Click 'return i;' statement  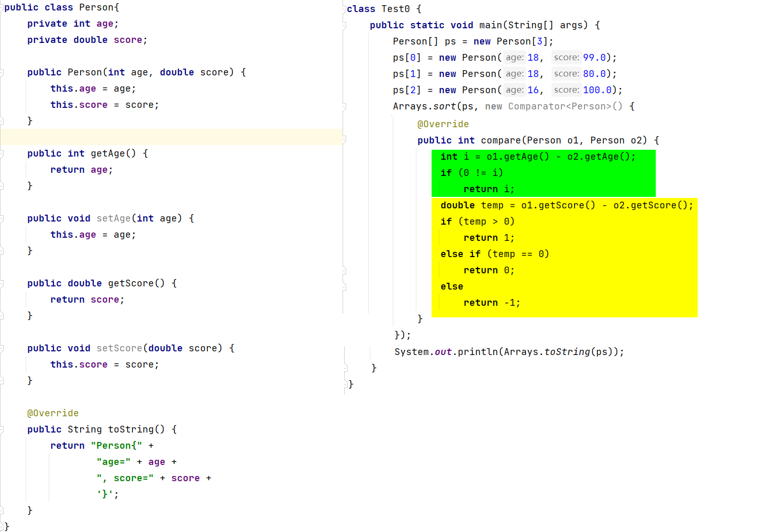point(489,189)
